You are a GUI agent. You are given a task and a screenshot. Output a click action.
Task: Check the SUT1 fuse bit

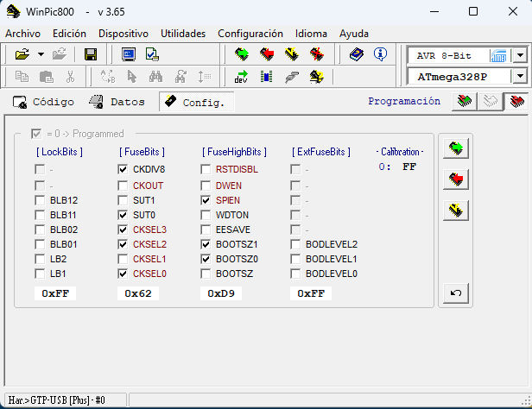tap(123, 200)
